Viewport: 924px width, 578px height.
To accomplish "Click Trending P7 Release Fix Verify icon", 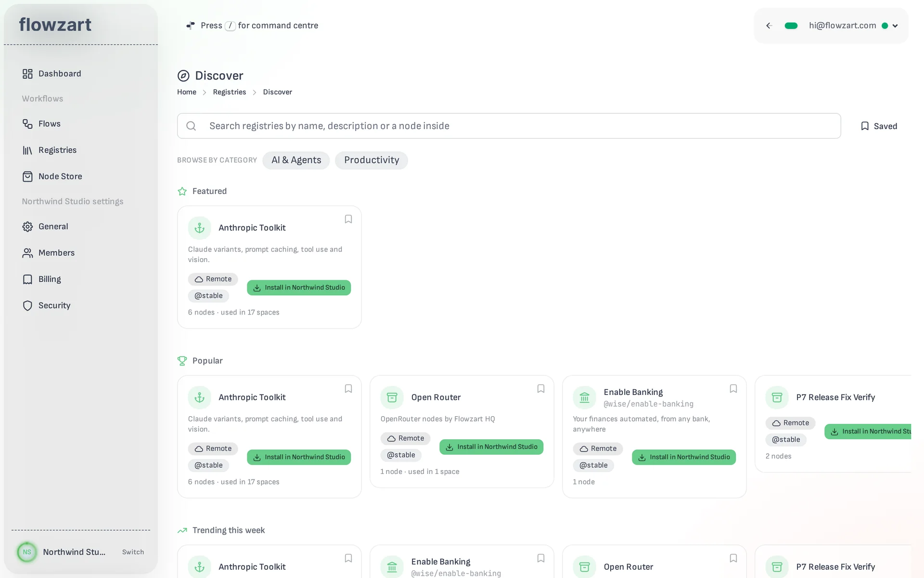I will click(777, 567).
